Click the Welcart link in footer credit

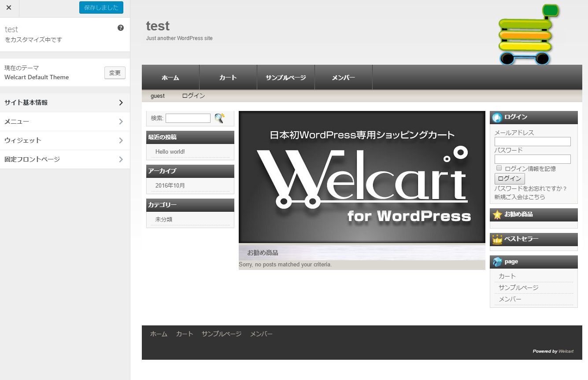(566, 351)
